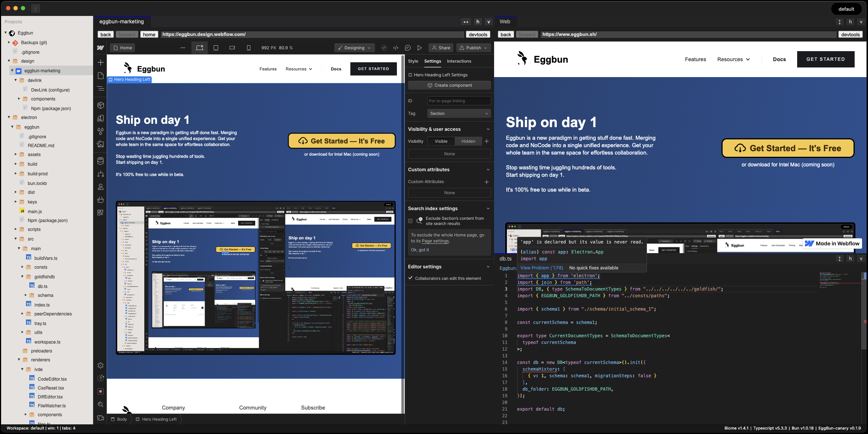Open the Variables swatch icon panel
This screenshot has width=868, height=434.
tap(101, 118)
